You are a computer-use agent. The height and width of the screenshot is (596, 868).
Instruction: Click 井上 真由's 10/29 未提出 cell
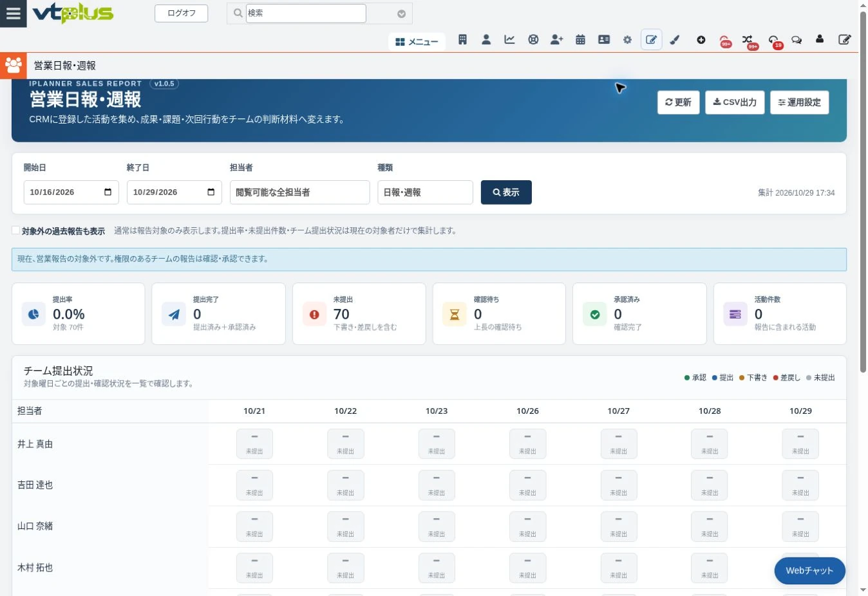click(800, 444)
